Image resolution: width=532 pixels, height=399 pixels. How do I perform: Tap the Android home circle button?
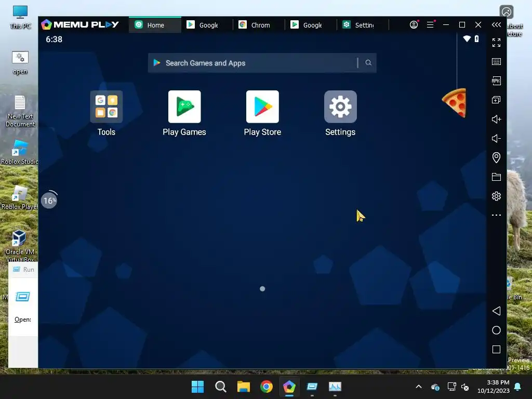tap(496, 330)
